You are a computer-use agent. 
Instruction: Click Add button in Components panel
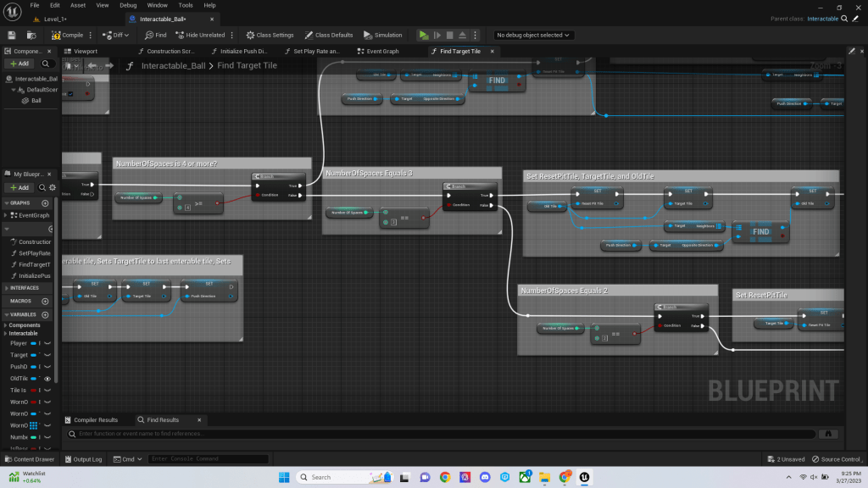point(19,64)
